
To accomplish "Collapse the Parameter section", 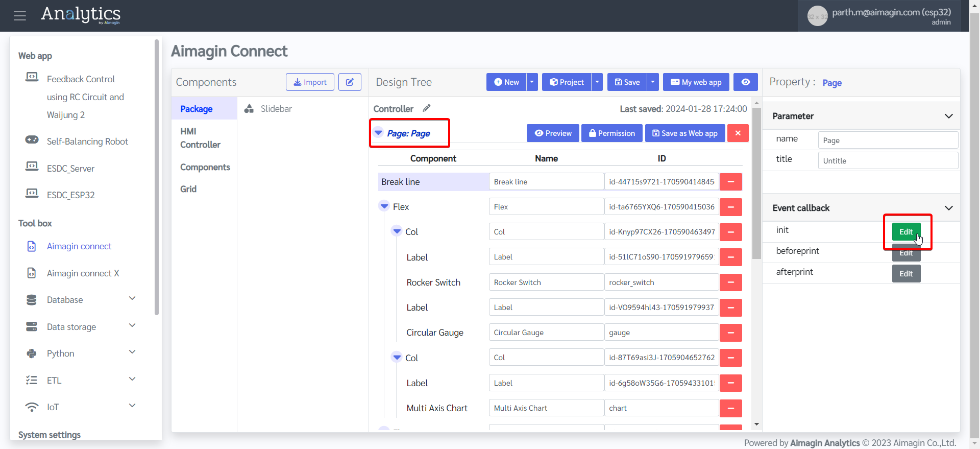I will point(948,116).
